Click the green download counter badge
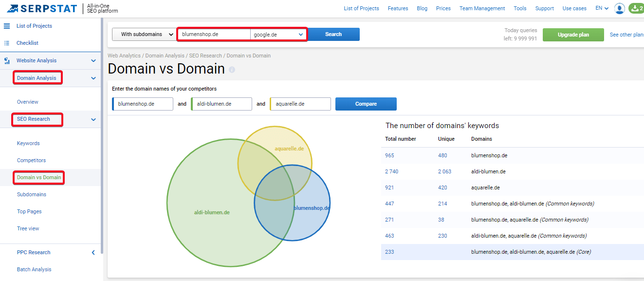Image resolution: width=644 pixels, height=281 pixels. 636,8
